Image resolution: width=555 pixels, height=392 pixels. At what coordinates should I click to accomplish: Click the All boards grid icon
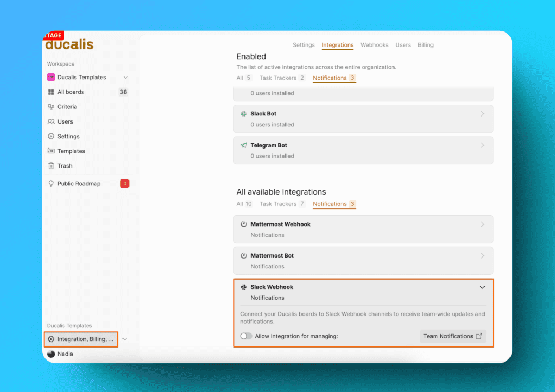coord(51,92)
